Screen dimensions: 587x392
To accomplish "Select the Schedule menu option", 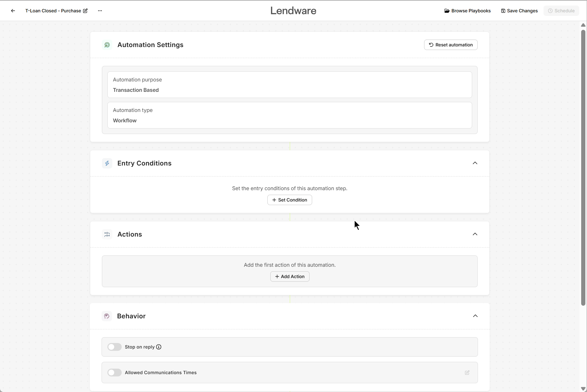I will click(x=561, y=10).
